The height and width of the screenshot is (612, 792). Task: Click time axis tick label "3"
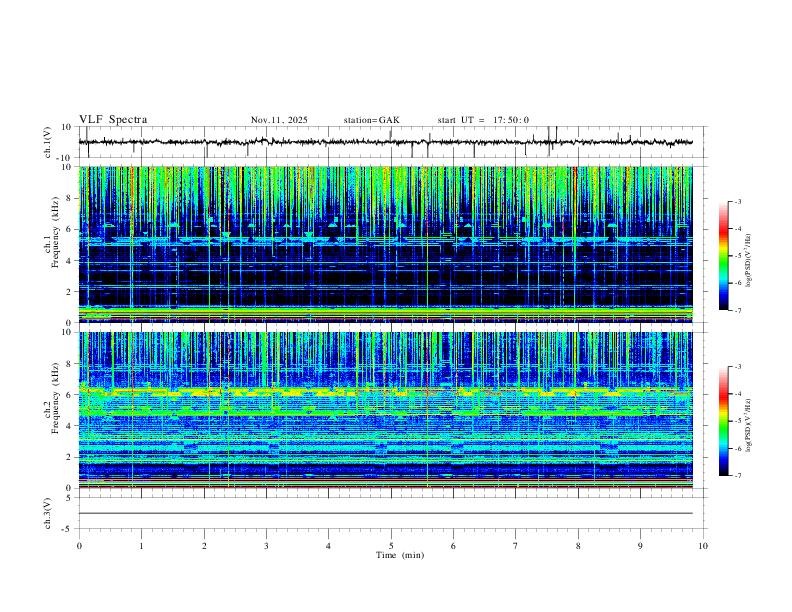point(266,546)
